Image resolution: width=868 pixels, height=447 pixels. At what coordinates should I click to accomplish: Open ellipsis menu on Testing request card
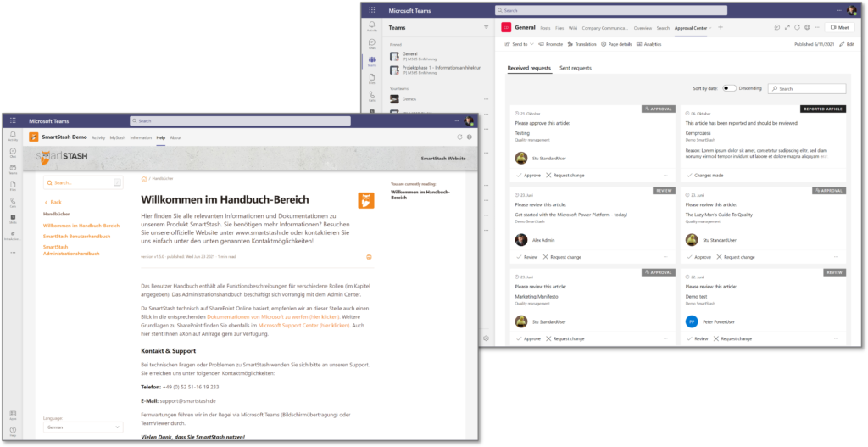[x=665, y=175]
